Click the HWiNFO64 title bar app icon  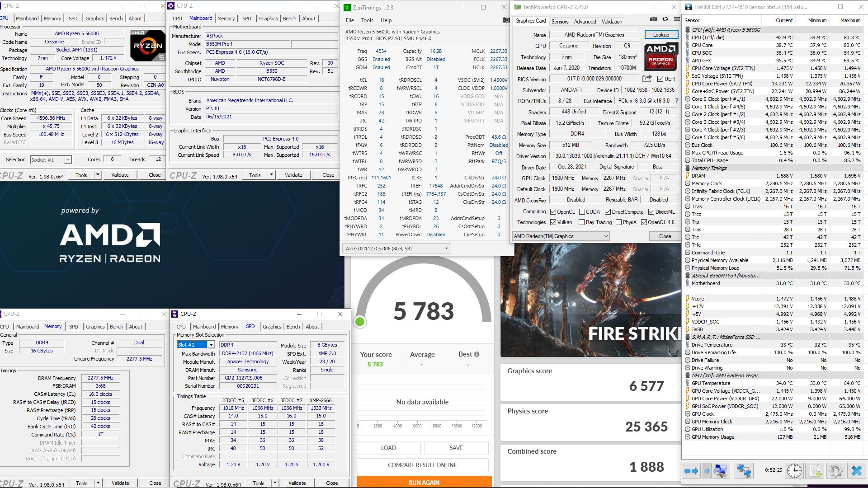tap(689, 7)
